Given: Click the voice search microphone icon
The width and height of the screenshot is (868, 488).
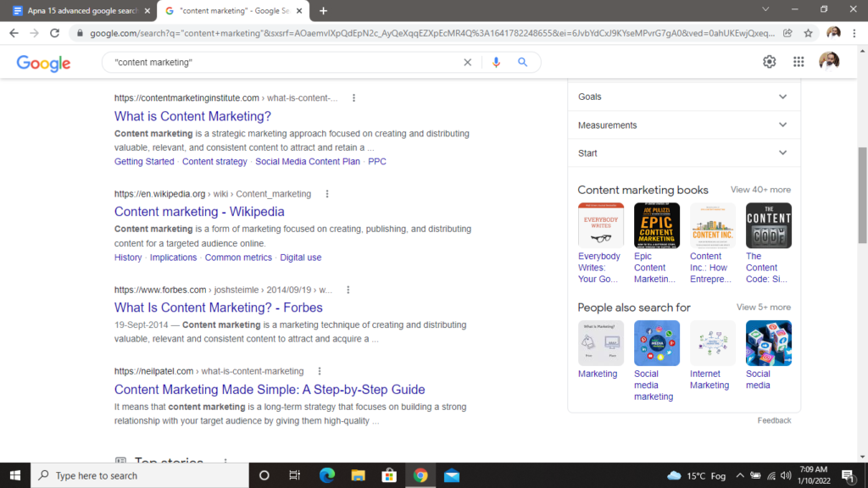Looking at the screenshot, I should [496, 62].
